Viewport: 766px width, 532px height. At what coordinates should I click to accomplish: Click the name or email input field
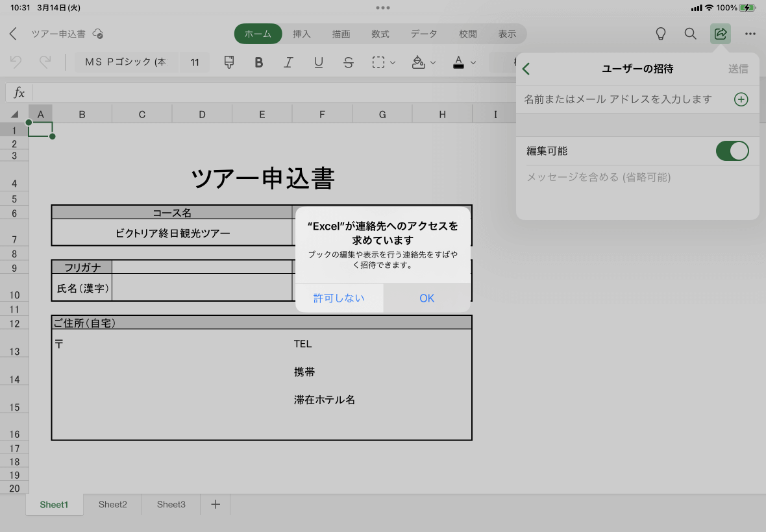click(x=617, y=100)
